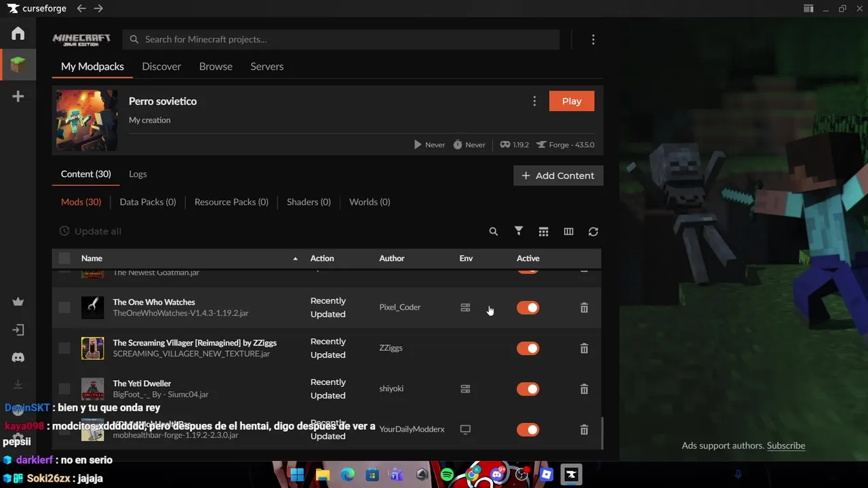The height and width of the screenshot is (488, 868).
Task: Show Data Packs (0) category
Action: pos(148,202)
